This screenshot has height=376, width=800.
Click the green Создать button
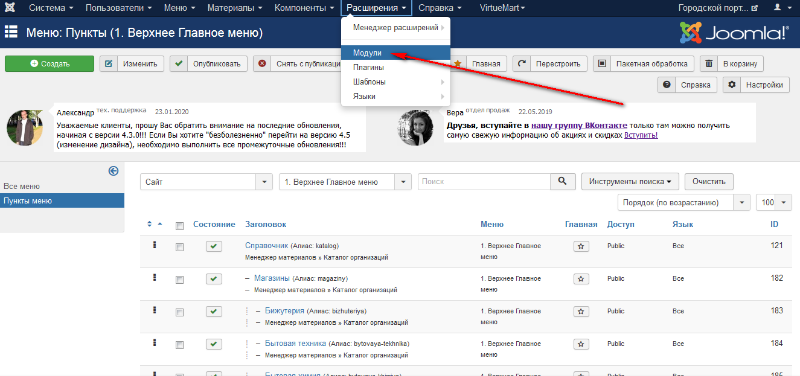[x=49, y=64]
